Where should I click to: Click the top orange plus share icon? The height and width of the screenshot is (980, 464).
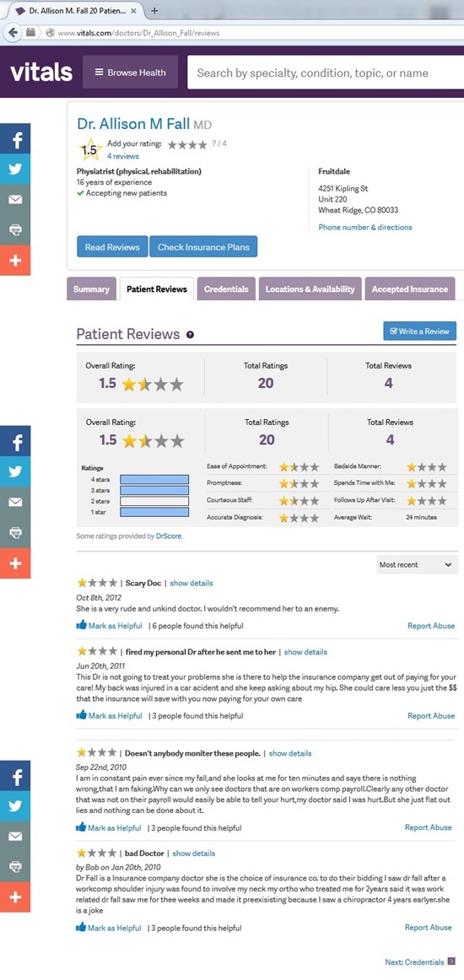tap(15, 260)
